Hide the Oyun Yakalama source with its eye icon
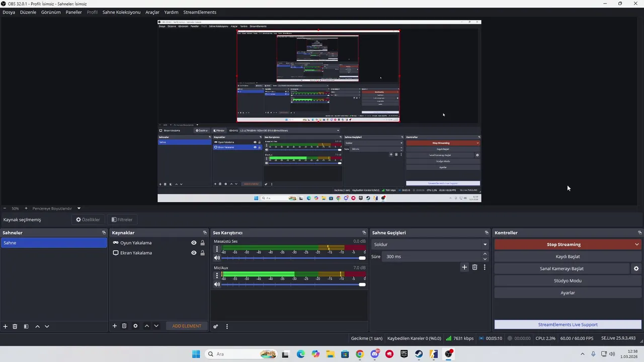The height and width of the screenshot is (362, 644). click(194, 243)
